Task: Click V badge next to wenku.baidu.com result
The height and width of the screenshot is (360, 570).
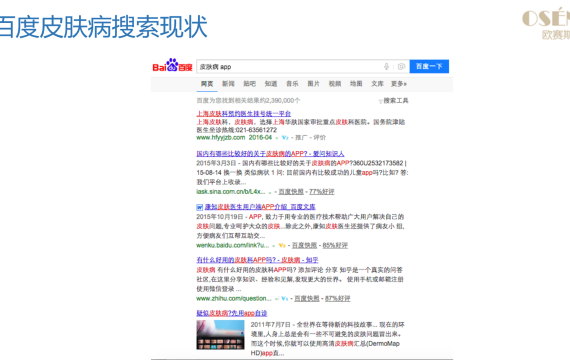Action: [282, 245]
